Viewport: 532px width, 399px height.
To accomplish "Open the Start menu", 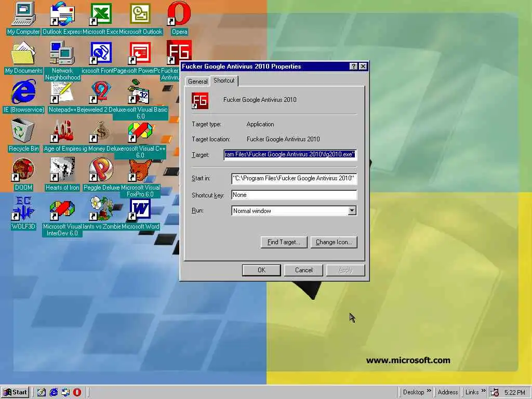I will coord(15,392).
